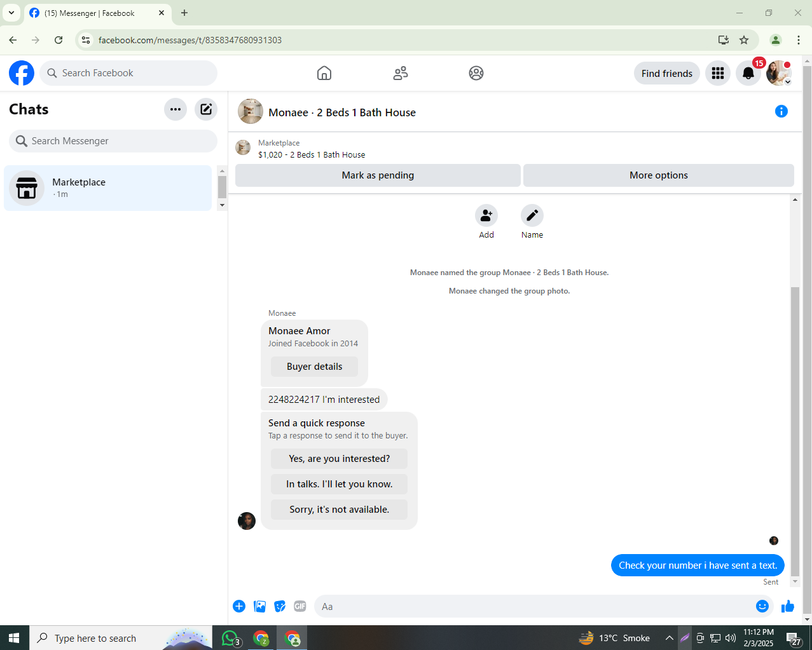Open the Home feed icon
The height and width of the screenshot is (650, 812).
tap(324, 73)
